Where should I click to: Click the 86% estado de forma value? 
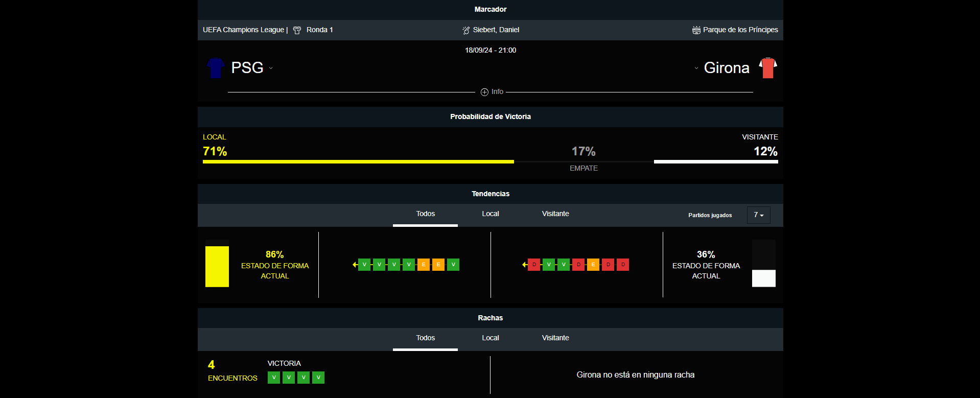coord(274,254)
